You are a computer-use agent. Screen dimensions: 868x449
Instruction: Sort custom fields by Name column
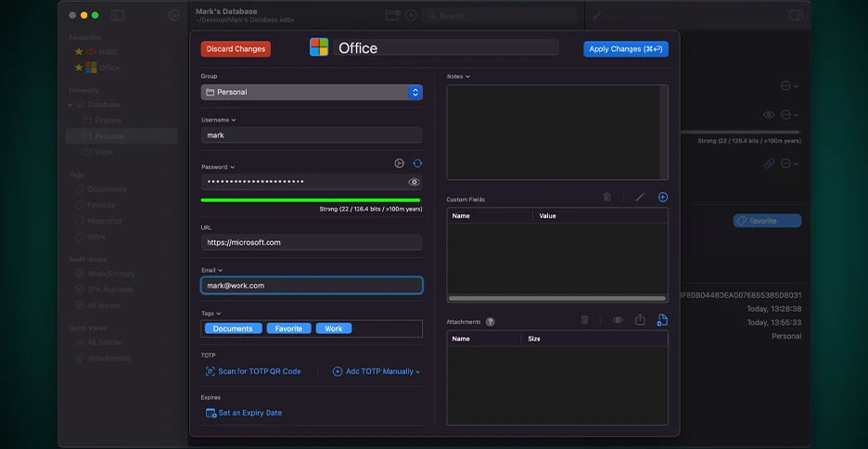490,216
